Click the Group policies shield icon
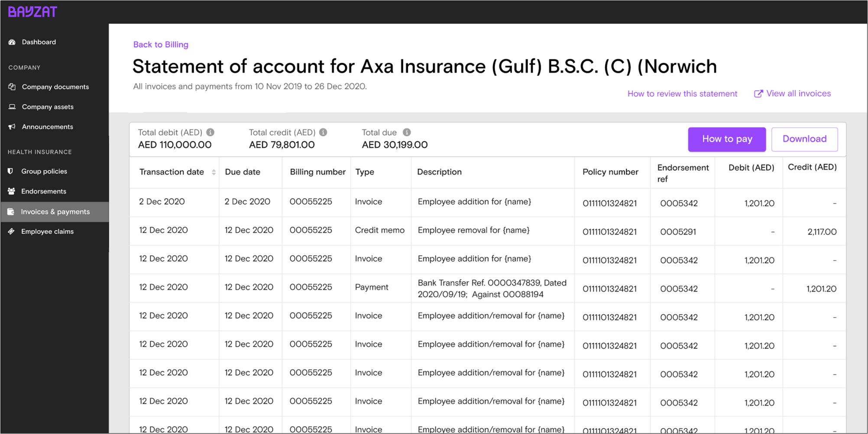 (x=11, y=171)
